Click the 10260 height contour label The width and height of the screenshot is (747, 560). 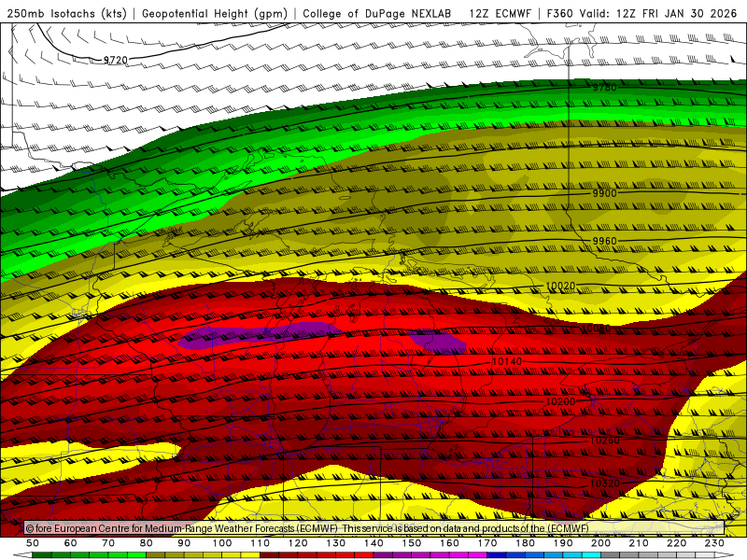click(x=604, y=441)
